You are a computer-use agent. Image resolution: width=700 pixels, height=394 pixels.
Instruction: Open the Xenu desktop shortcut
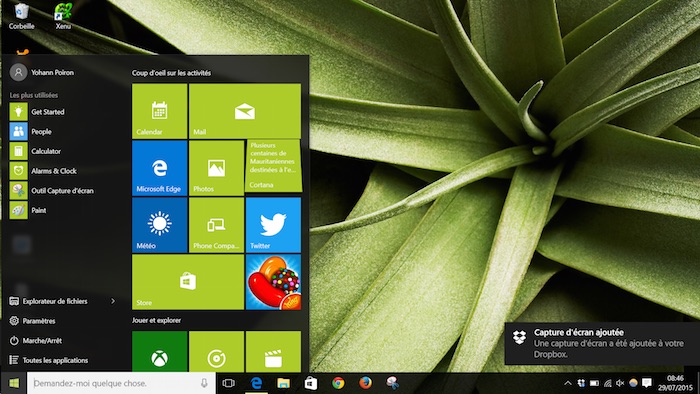[63, 16]
